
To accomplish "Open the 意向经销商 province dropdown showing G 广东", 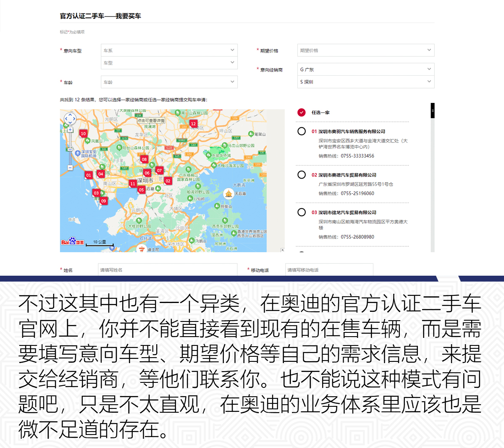I will pyautogui.click(x=365, y=69).
